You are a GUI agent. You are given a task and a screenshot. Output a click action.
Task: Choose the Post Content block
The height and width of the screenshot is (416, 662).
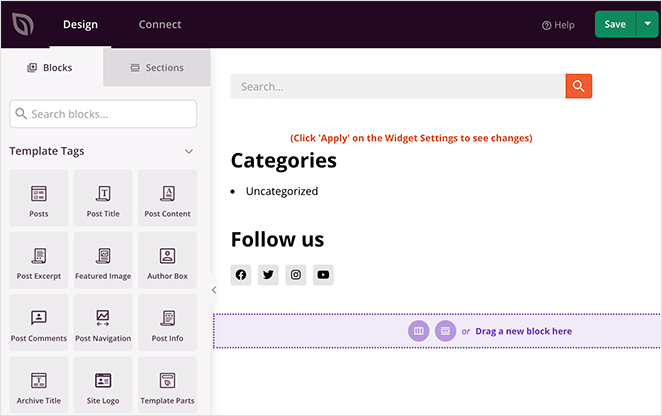[x=168, y=198]
